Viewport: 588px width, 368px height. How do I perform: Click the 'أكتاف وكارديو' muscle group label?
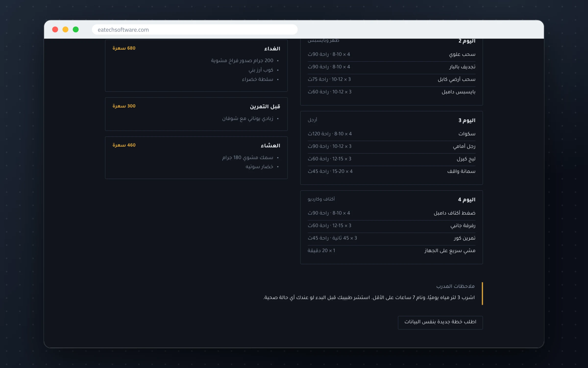coord(321,199)
